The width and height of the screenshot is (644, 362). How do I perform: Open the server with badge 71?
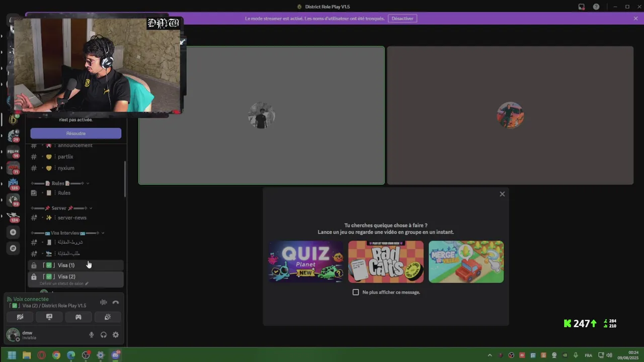click(14, 168)
